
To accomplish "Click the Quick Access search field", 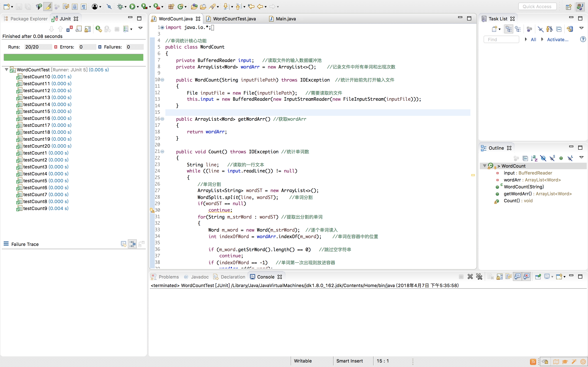I will pyautogui.click(x=537, y=7).
